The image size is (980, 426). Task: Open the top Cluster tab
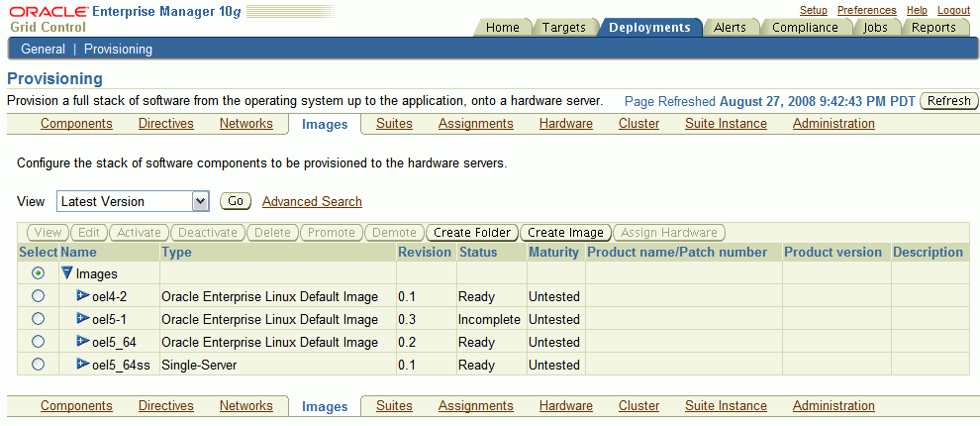tap(638, 123)
